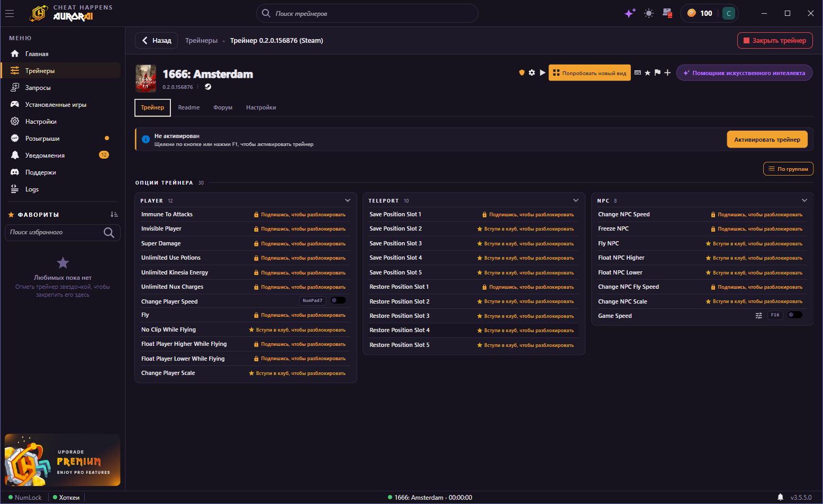Screen dimensions: 823x504
Task: Click the Активировать трейнер button
Action: coord(767,140)
